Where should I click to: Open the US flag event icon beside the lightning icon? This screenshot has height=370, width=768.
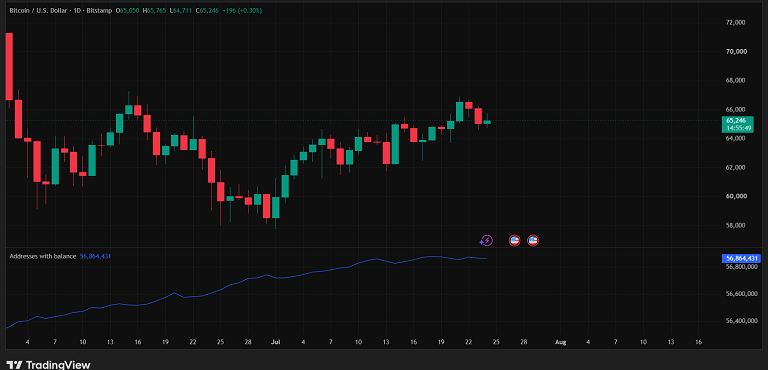(x=514, y=240)
